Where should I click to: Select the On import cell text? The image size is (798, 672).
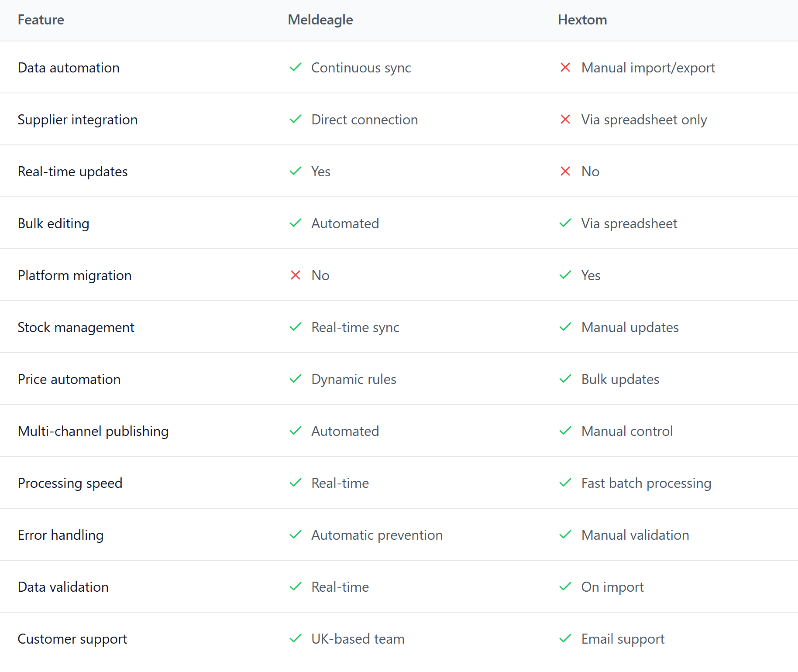612,587
